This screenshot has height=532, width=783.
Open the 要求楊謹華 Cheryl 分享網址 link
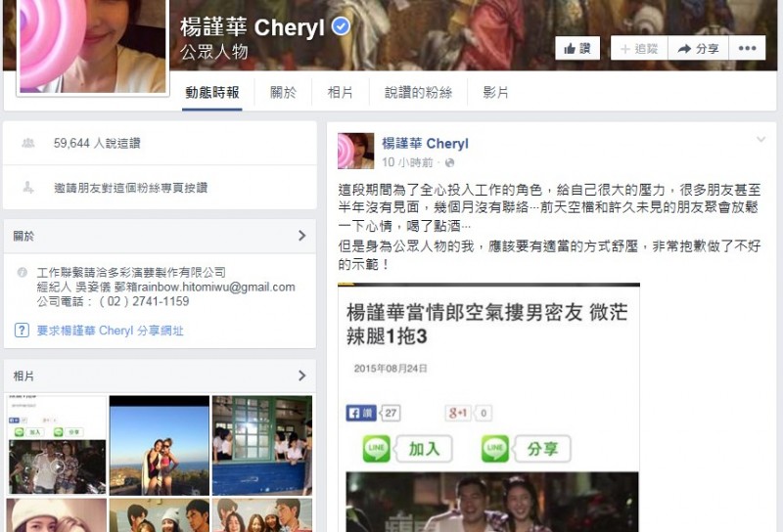click(111, 331)
